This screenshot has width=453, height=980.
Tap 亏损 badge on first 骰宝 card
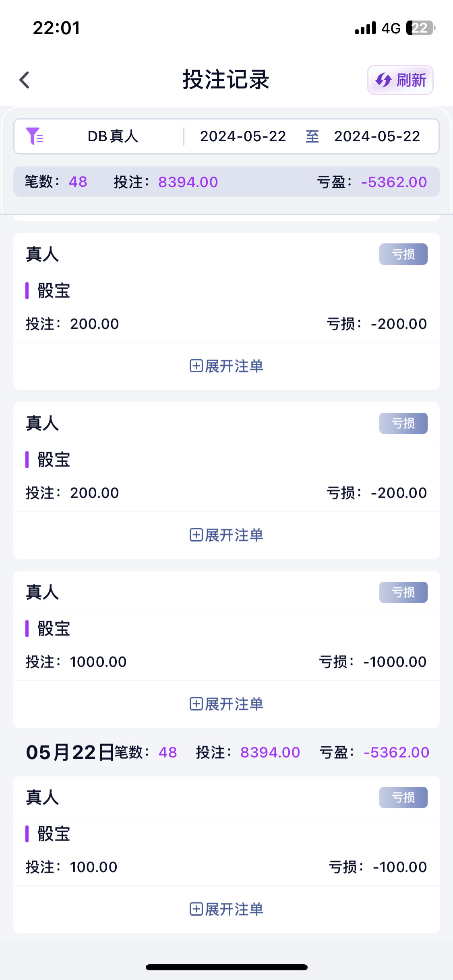pyautogui.click(x=403, y=254)
